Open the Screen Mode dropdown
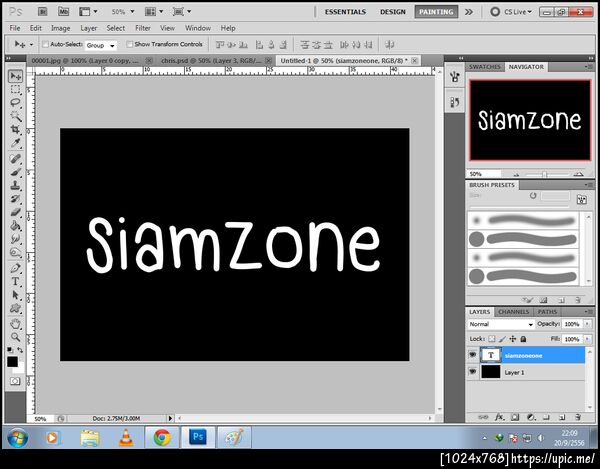 (x=181, y=12)
